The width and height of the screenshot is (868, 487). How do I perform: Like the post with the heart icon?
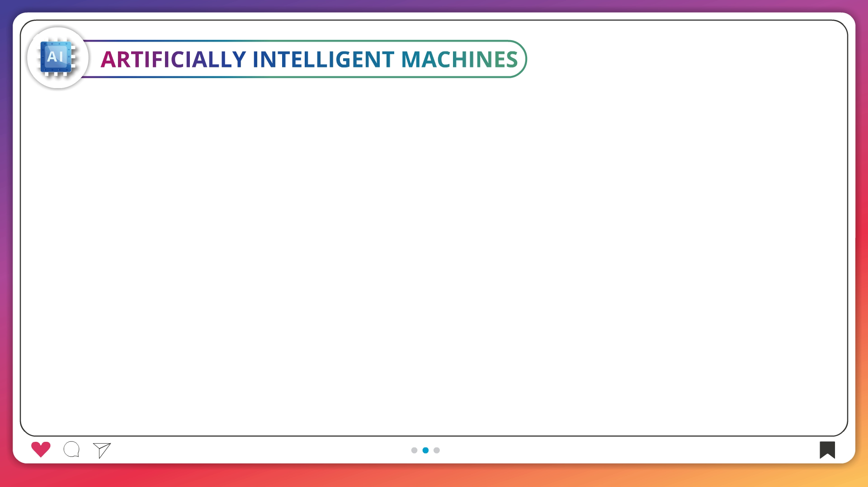coord(41,449)
